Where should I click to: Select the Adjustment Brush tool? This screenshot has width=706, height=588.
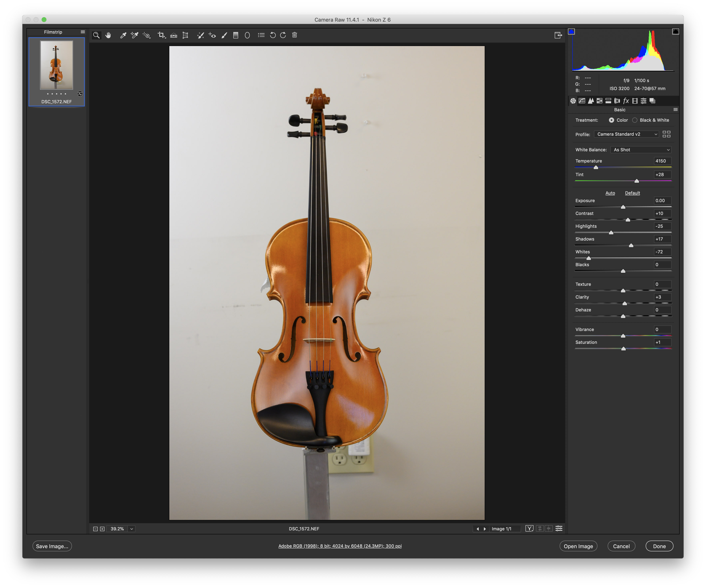point(224,35)
